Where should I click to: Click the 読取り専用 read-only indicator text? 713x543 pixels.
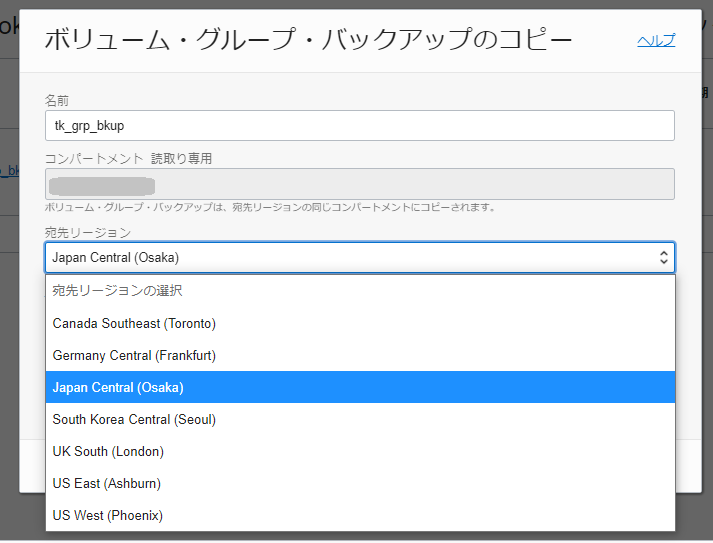pyautogui.click(x=181, y=158)
